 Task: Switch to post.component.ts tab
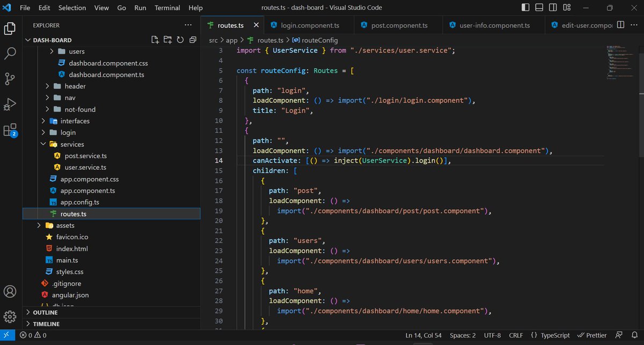pos(399,25)
